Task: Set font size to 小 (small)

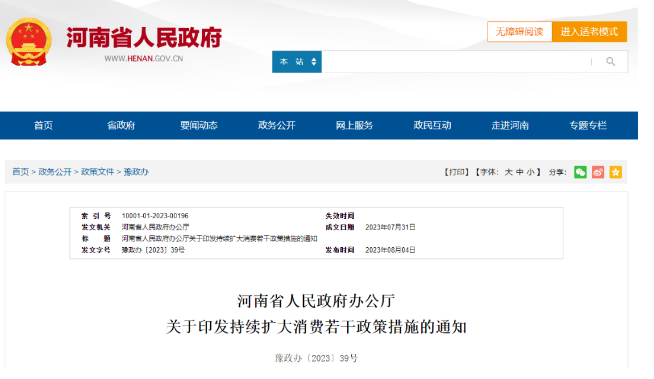Action: (531, 172)
